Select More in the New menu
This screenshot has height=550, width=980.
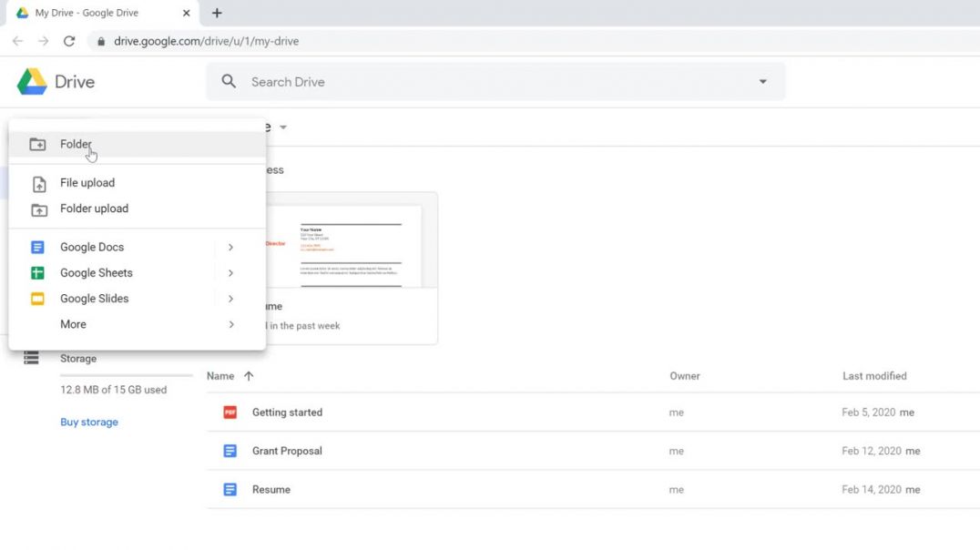pyautogui.click(x=137, y=324)
